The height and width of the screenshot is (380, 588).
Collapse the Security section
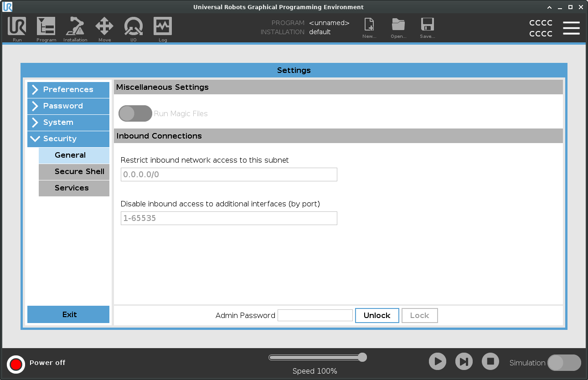tap(68, 139)
